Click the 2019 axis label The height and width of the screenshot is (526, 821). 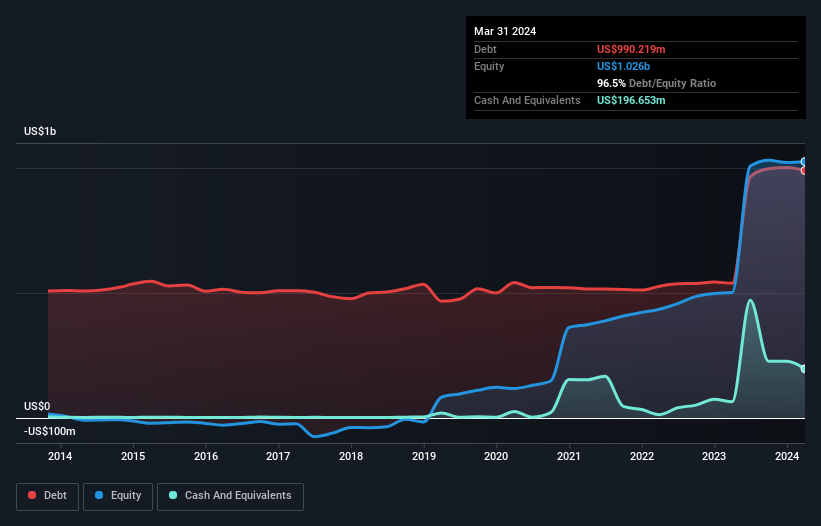tap(424, 456)
